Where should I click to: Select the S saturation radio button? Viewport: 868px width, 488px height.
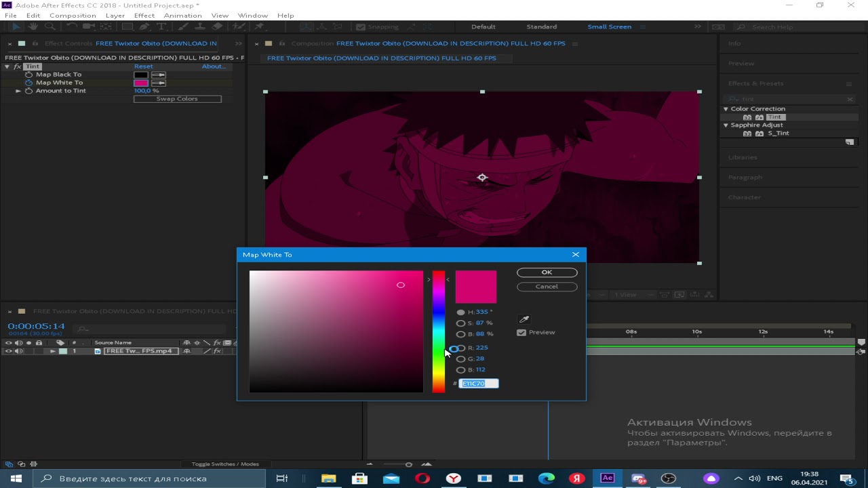(461, 323)
